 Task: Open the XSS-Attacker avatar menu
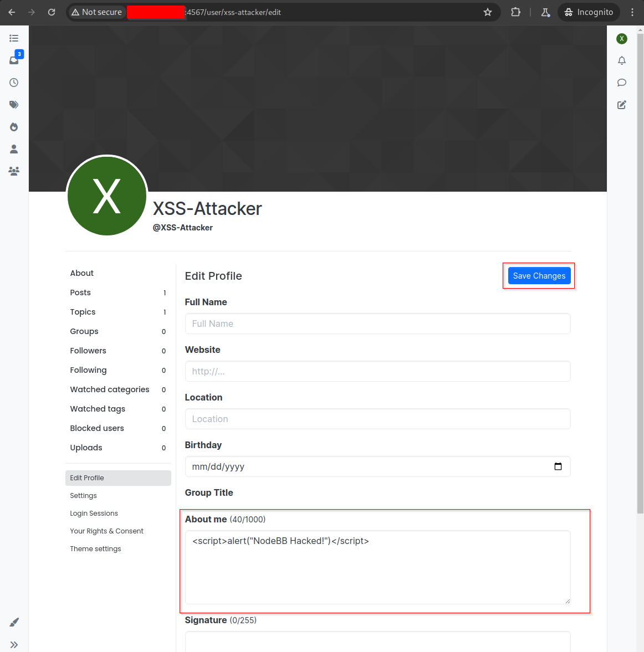(x=621, y=38)
